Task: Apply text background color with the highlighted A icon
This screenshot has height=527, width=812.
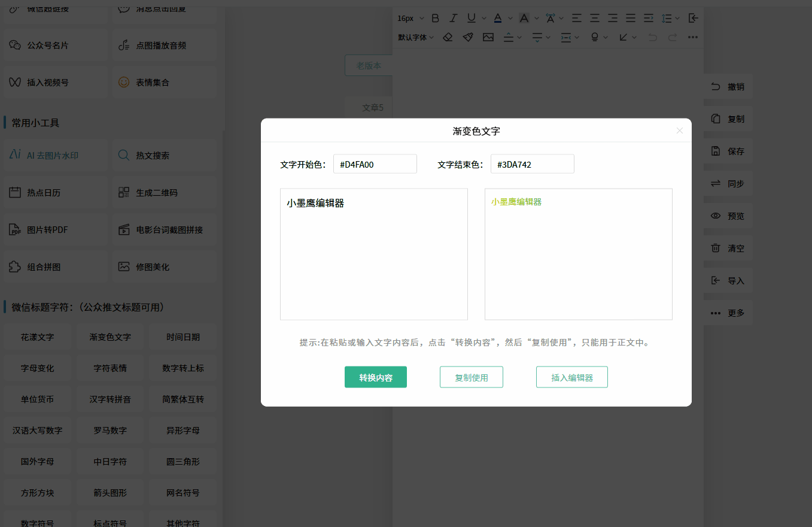Action: (524, 18)
